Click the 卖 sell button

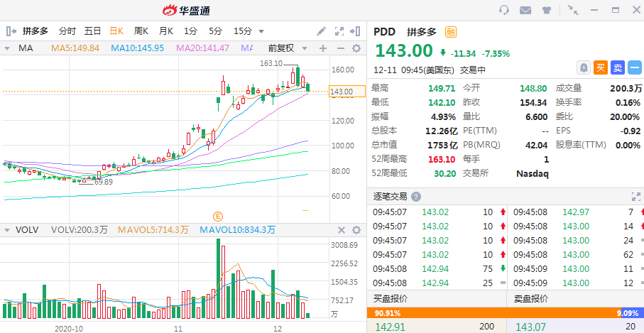pos(617,67)
